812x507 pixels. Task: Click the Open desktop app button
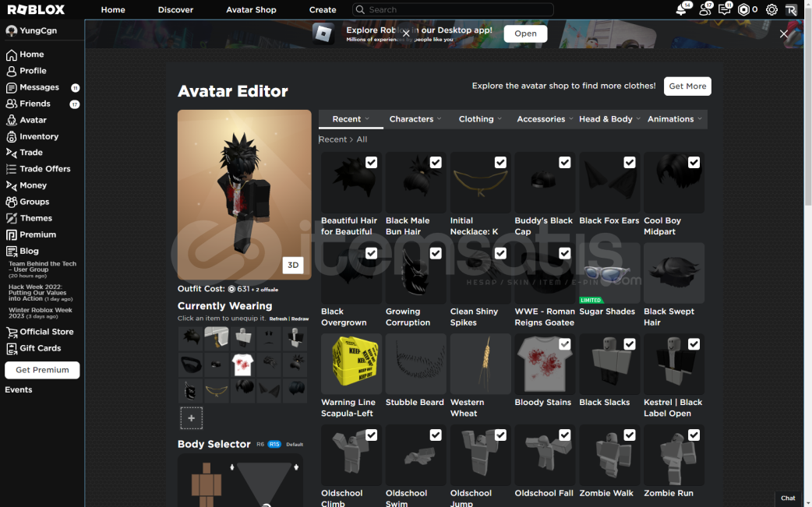tap(525, 33)
